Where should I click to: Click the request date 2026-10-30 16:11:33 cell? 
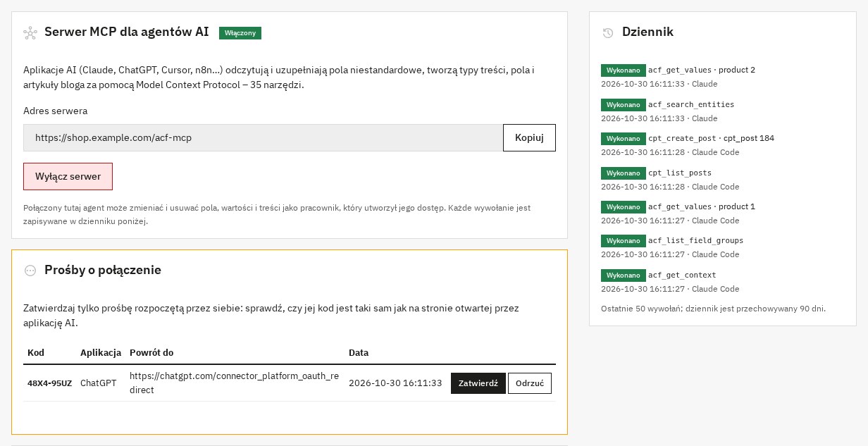(x=395, y=383)
